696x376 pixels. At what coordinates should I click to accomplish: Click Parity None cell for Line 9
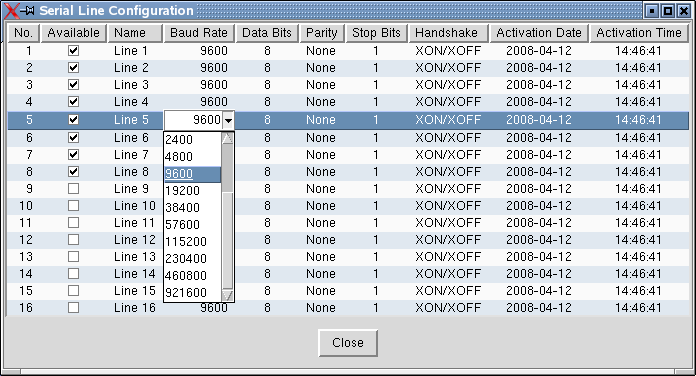pyautogui.click(x=322, y=189)
